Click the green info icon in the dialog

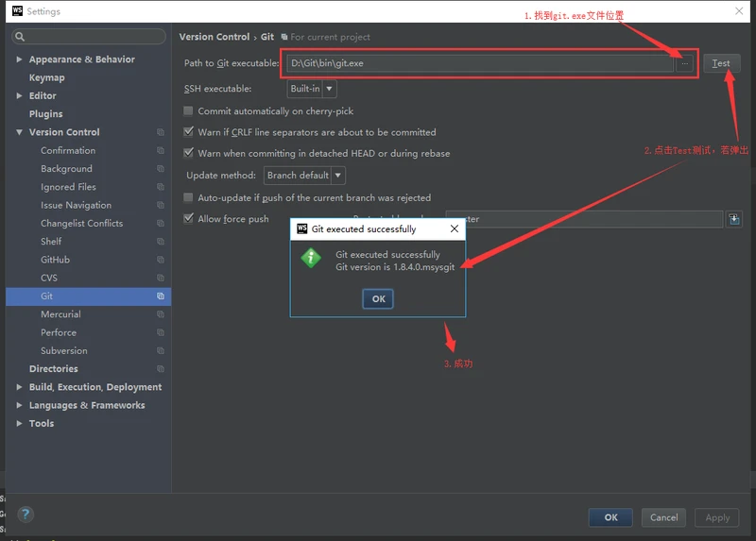pyautogui.click(x=311, y=258)
